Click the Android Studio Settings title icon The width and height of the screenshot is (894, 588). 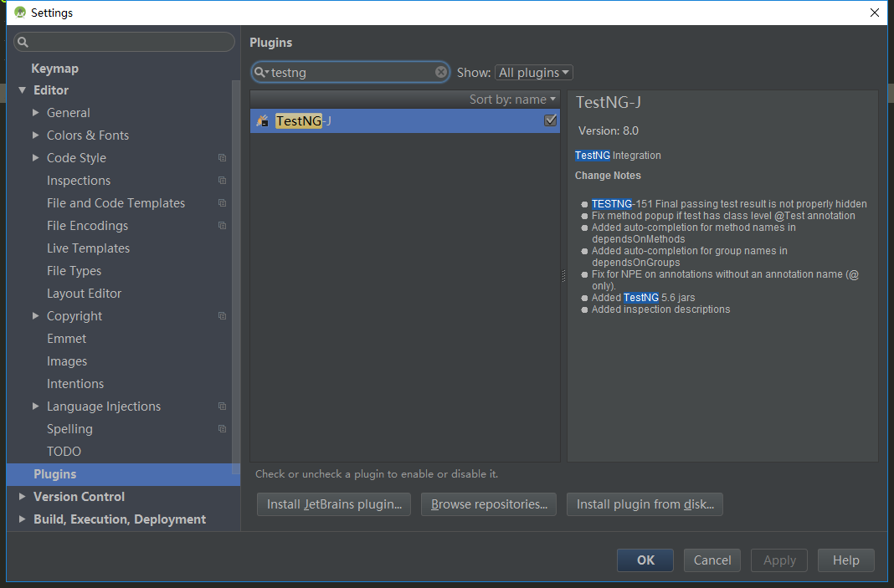tap(20, 12)
